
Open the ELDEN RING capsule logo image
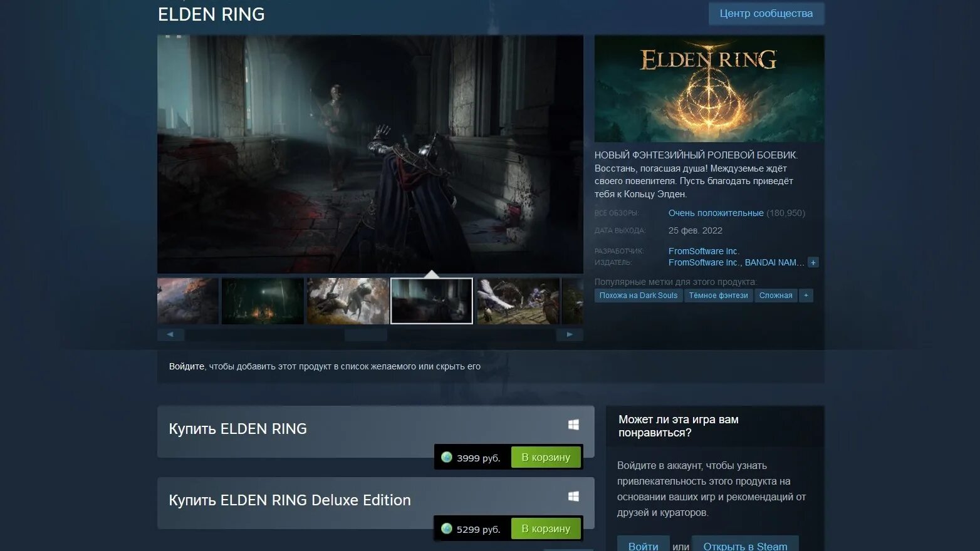[709, 88]
